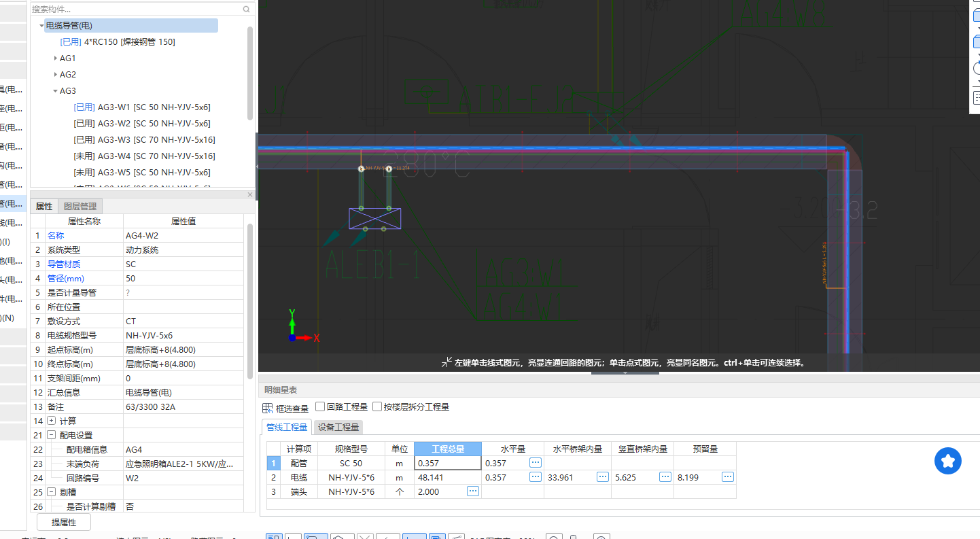The image size is (980, 539).
Task: Click the 是否计量导管 value question mark
Action: (183, 292)
